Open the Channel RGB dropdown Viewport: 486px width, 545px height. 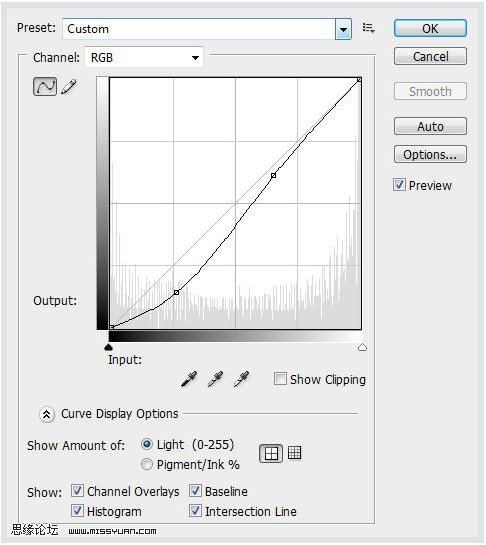144,58
